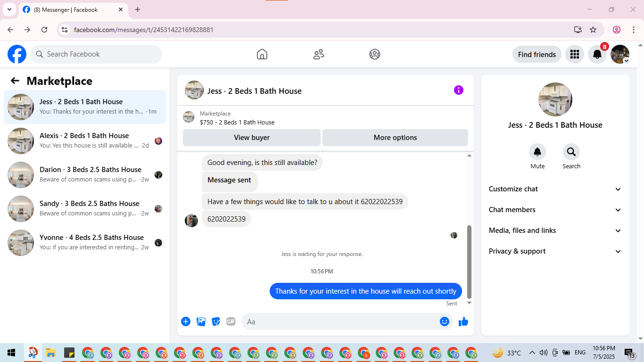Click the 33°C weather widget in taskbar
The height and width of the screenshot is (362, 644).
(507, 353)
